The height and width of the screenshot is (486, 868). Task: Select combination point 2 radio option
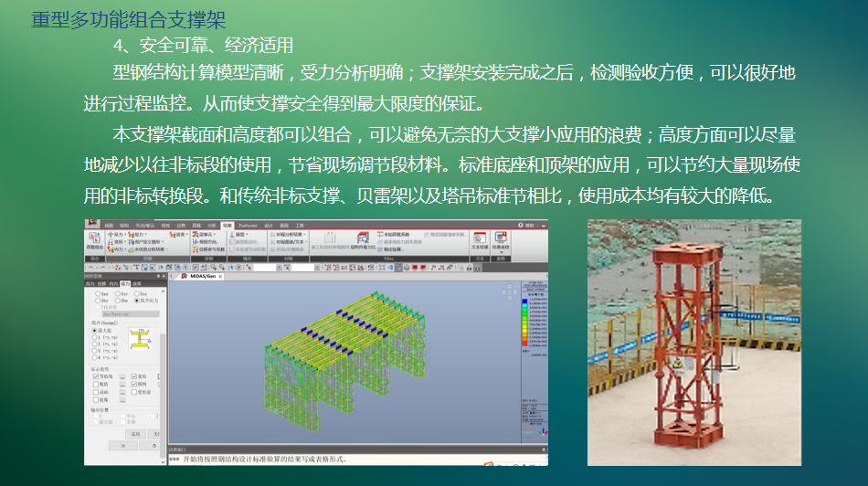point(94,343)
